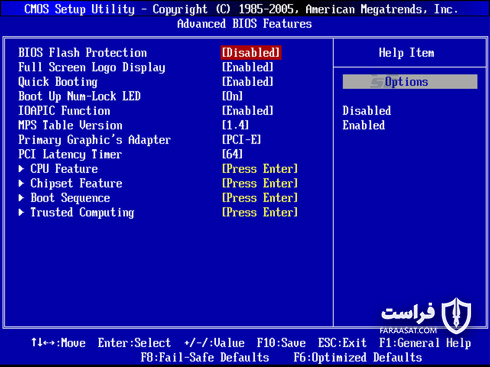Click F6:Optimized Defaults hint

coord(358,358)
